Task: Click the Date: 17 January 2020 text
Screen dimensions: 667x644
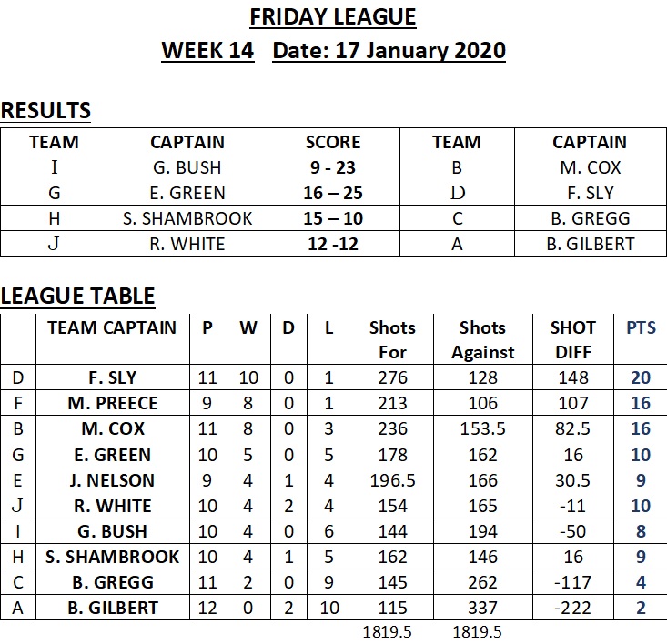Action: [389, 51]
